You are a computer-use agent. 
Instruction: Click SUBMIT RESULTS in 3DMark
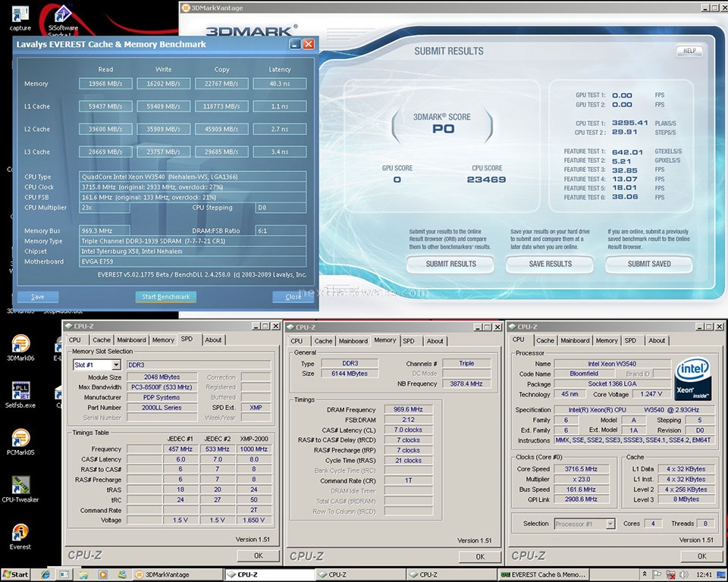tap(450, 264)
